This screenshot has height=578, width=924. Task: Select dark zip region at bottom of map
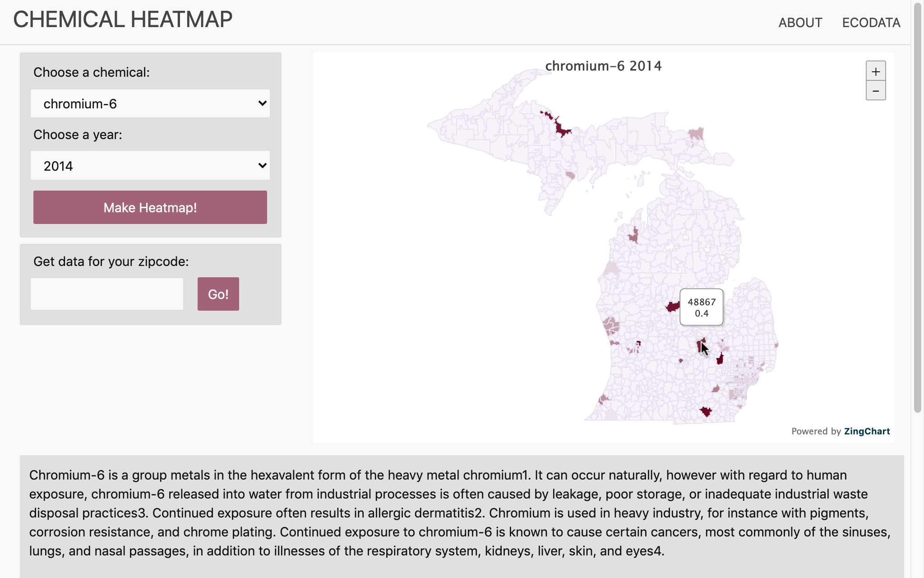coord(706,411)
